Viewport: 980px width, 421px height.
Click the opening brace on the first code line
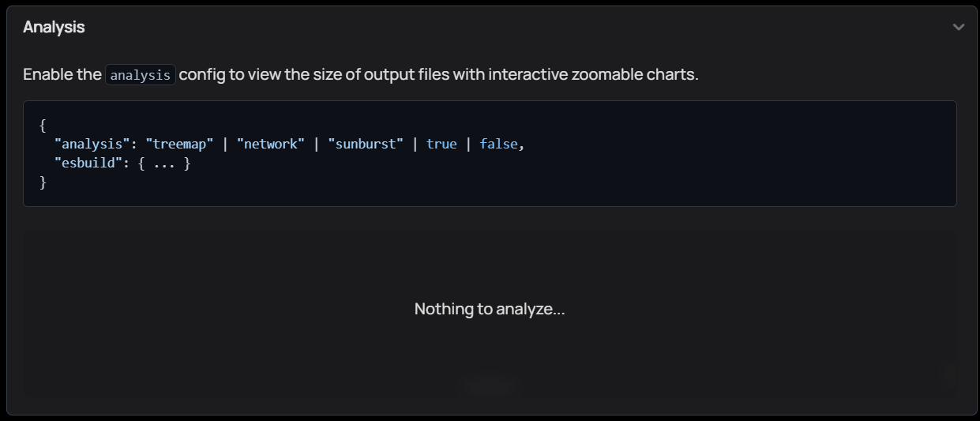[43, 125]
